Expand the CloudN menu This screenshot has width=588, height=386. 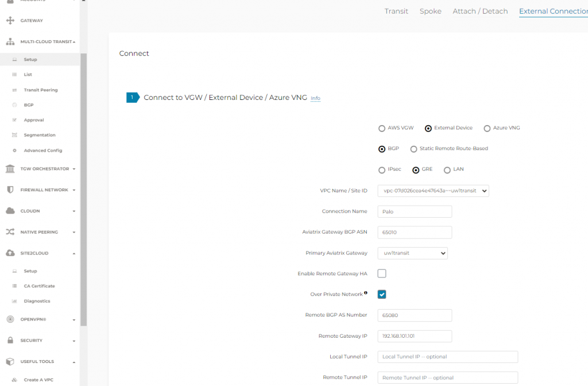coord(74,211)
